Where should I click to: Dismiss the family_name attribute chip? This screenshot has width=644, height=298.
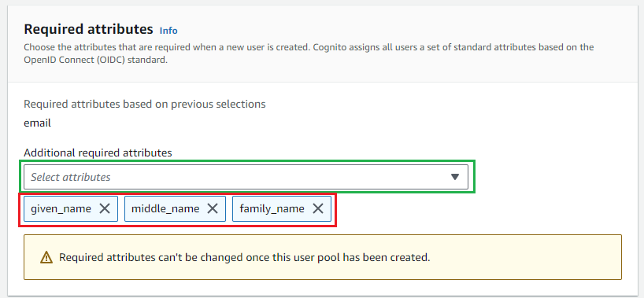318,209
